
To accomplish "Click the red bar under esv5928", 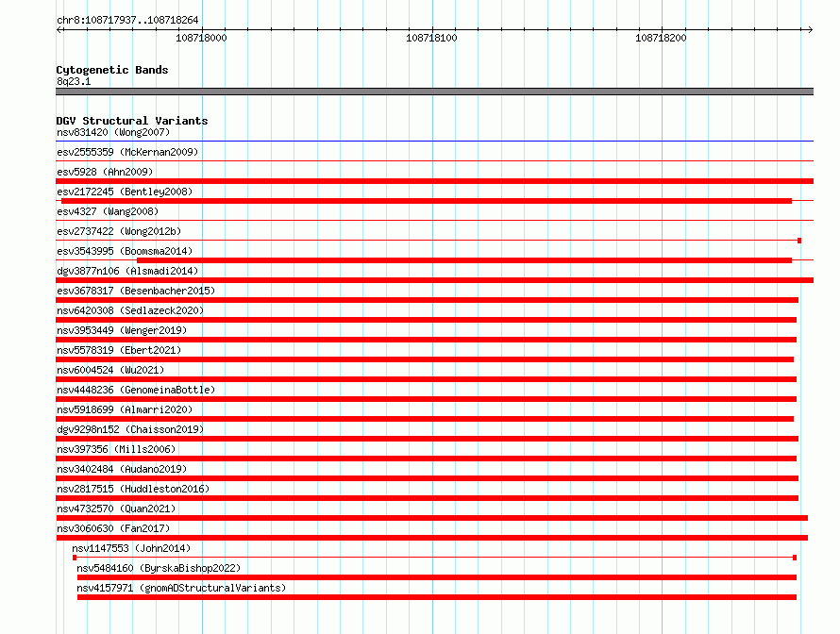I will pos(434,181).
